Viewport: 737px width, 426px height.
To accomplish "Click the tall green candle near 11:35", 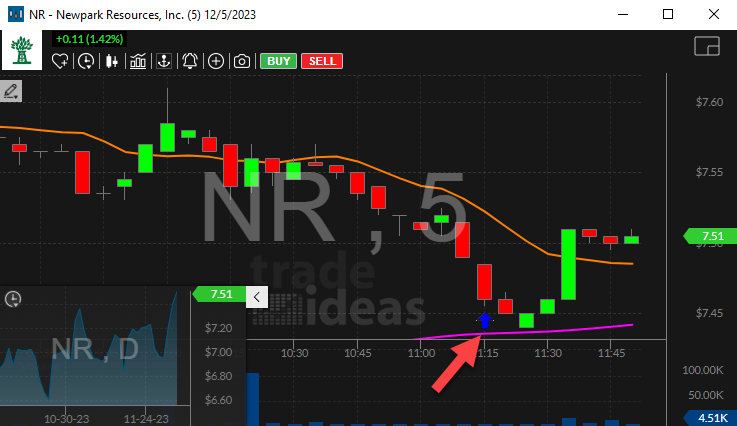I will (568, 264).
